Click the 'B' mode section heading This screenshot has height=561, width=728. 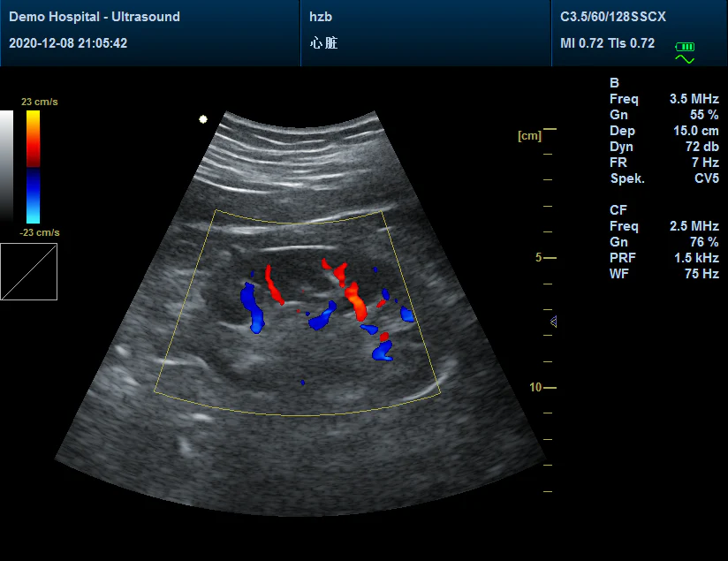coord(614,83)
